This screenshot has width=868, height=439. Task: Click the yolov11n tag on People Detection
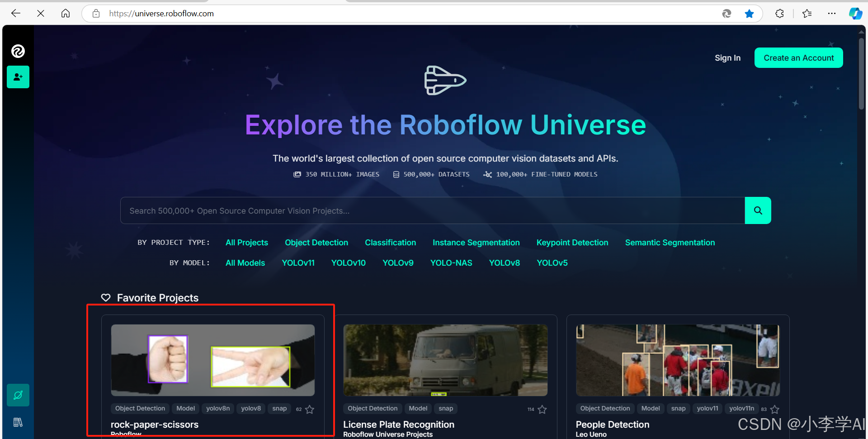coord(742,408)
